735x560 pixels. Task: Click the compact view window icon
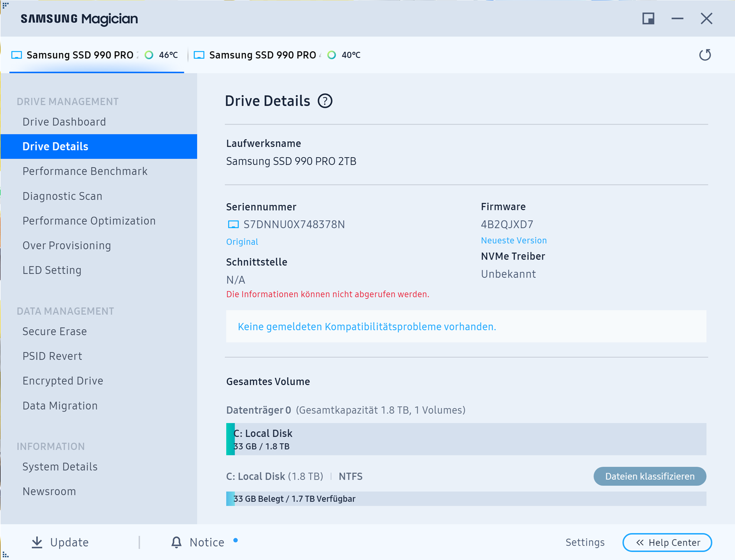pyautogui.click(x=648, y=19)
